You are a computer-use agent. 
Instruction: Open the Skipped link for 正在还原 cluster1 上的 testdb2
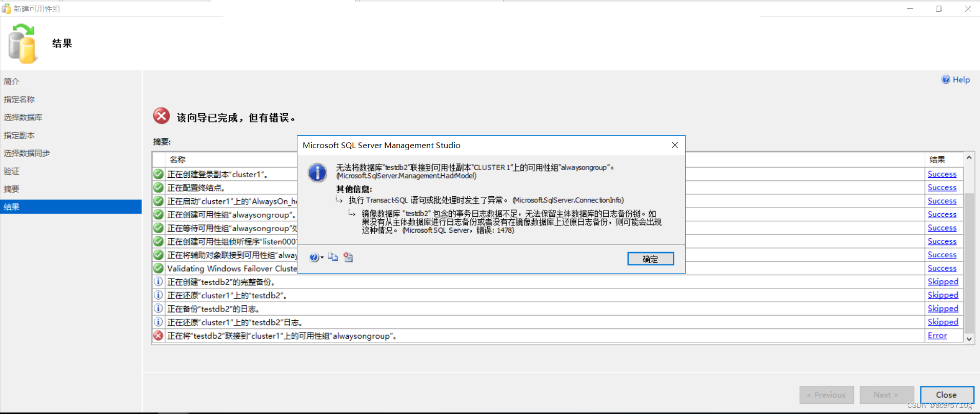[943, 295]
